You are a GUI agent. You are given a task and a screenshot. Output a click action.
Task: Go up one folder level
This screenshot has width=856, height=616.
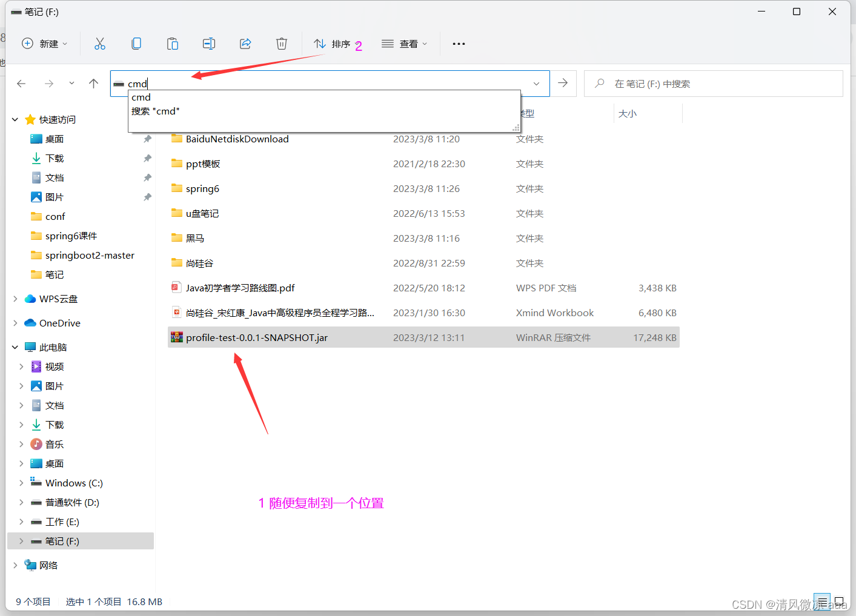pyautogui.click(x=93, y=84)
